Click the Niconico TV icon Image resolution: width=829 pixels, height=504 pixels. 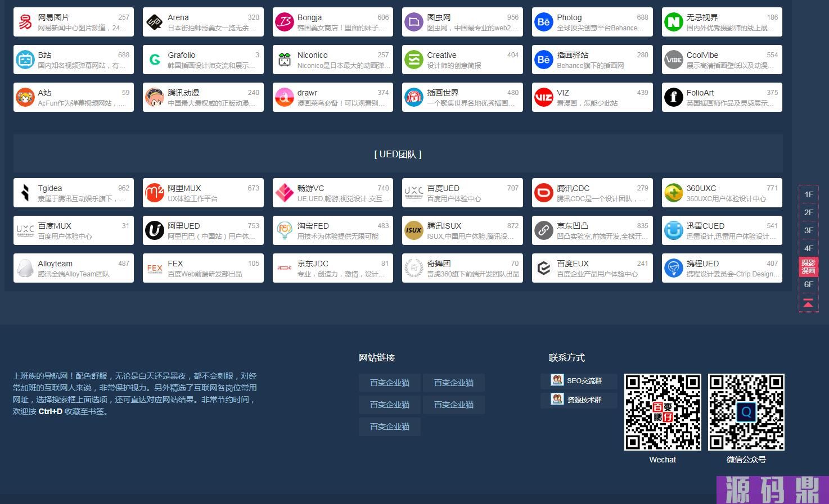(x=285, y=60)
